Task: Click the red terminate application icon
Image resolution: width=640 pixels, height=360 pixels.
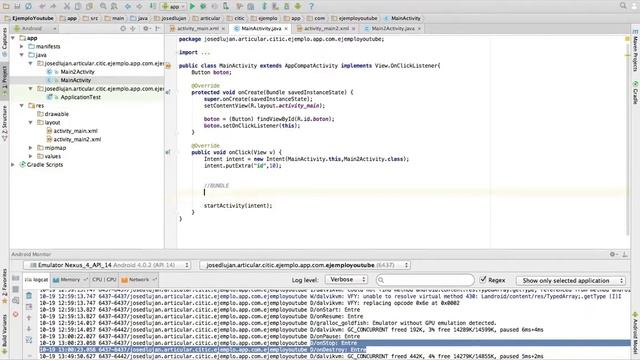Action: [x=16, y=315]
